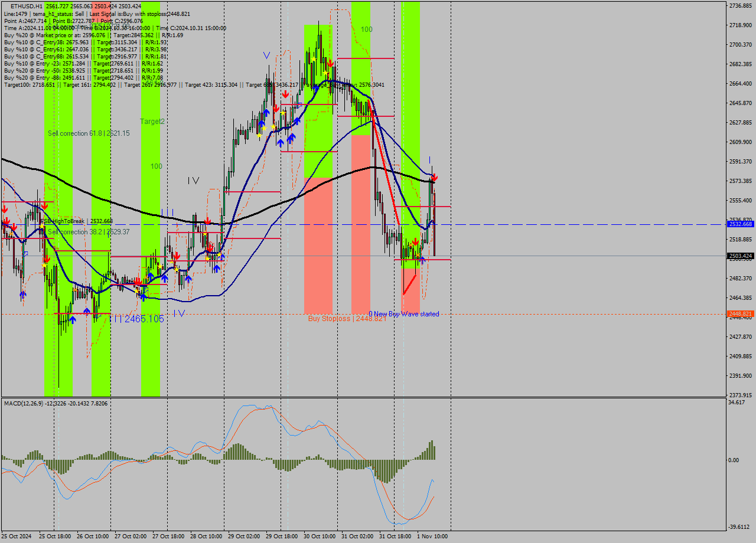The image size is (756, 543).
Task: Click the '1 Nov 10:00' time label
Action: 432,537
